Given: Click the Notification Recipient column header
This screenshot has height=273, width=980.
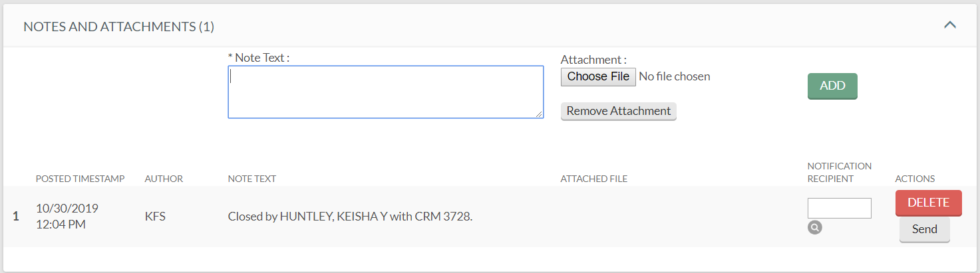Looking at the screenshot, I should tap(839, 172).
